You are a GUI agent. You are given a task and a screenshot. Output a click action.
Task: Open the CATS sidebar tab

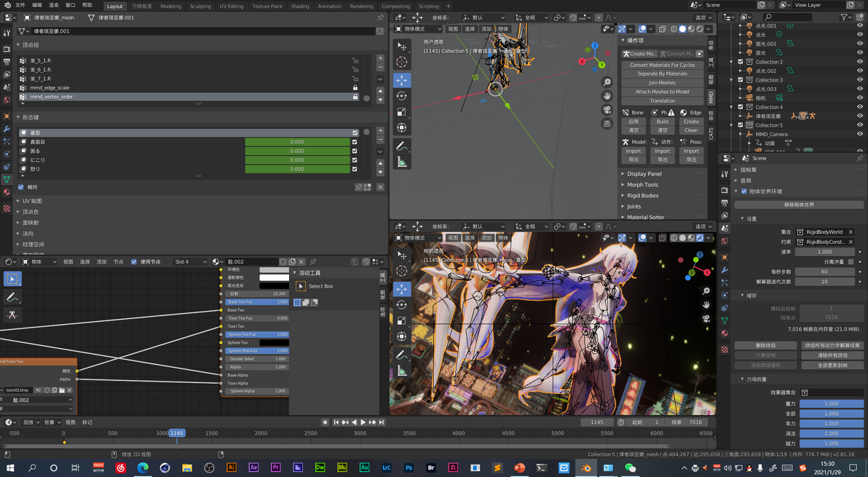click(x=711, y=133)
